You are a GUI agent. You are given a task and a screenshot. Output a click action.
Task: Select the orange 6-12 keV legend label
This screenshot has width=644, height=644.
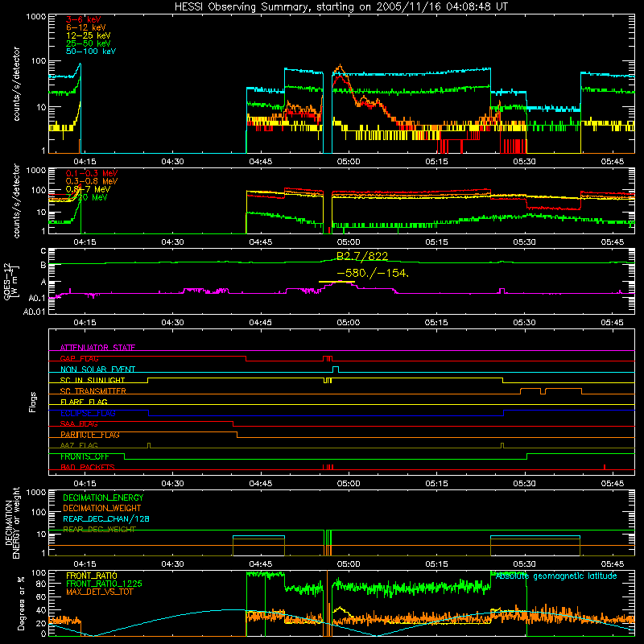coord(86,27)
